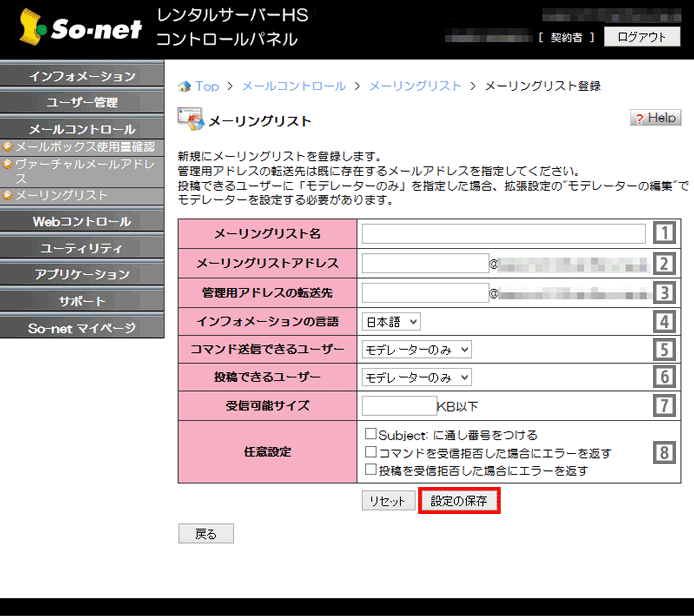Select Webコントロール in the sidebar
This screenshot has width=694, height=616.
point(82,221)
